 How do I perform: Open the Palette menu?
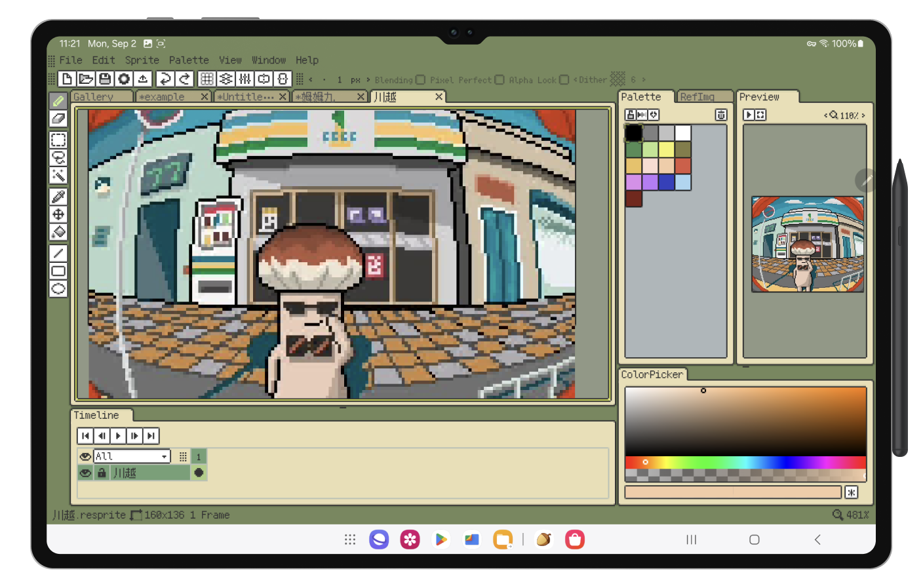tap(189, 60)
